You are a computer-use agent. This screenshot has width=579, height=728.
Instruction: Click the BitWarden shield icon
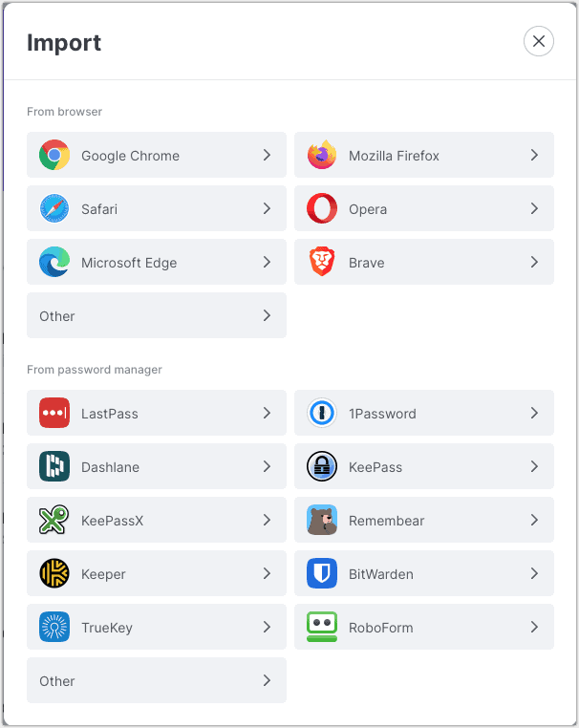pyautogui.click(x=322, y=573)
